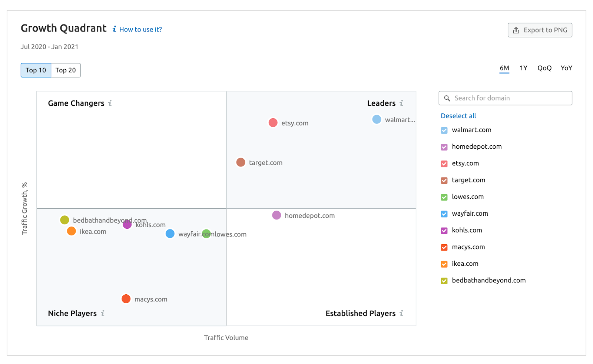Select the wayfair.com blue data point
593x364 pixels.
tap(170, 234)
